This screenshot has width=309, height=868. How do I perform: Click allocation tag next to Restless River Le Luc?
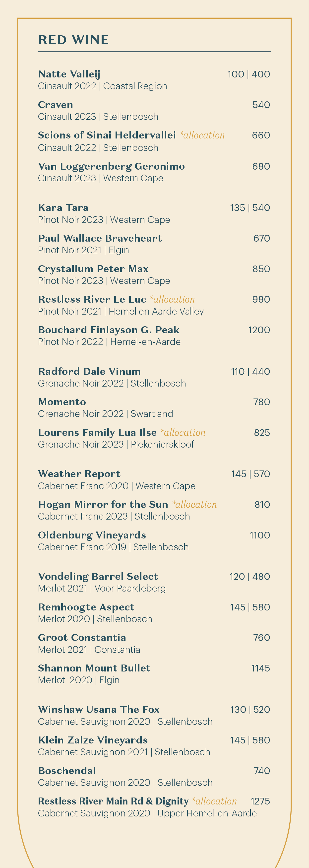(173, 300)
